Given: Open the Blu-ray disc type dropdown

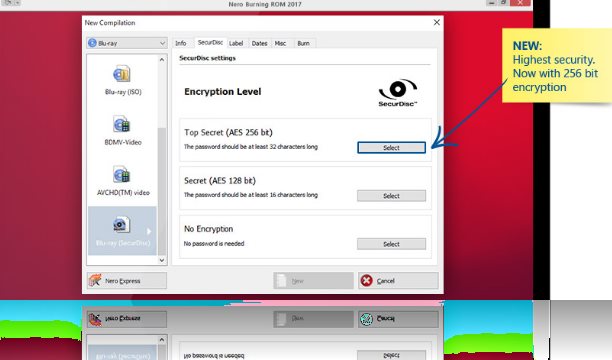Looking at the screenshot, I should click(x=127, y=43).
